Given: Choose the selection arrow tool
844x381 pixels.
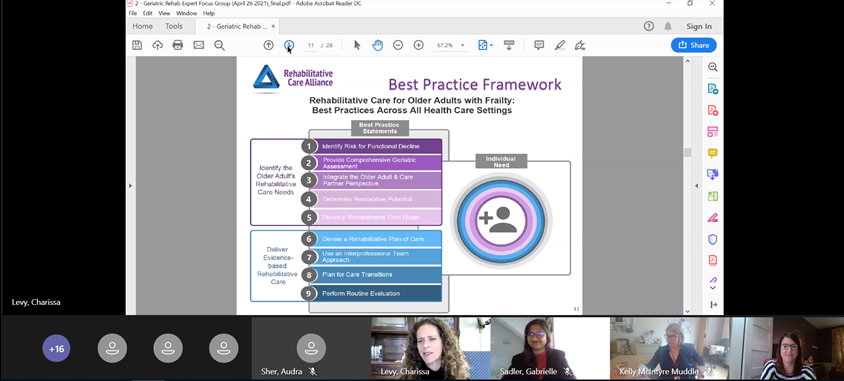Looking at the screenshot, I should coord(357,45).
